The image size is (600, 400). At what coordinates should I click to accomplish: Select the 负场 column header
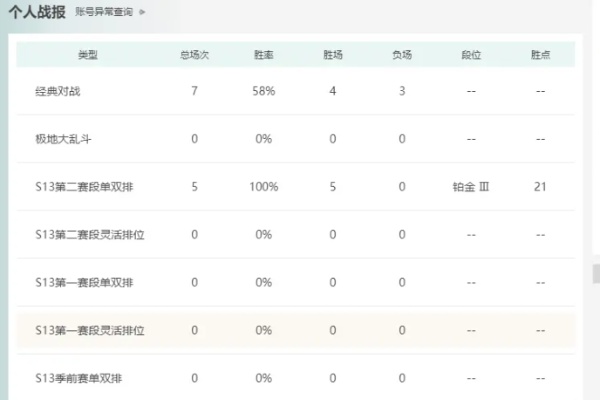point(402,55)
